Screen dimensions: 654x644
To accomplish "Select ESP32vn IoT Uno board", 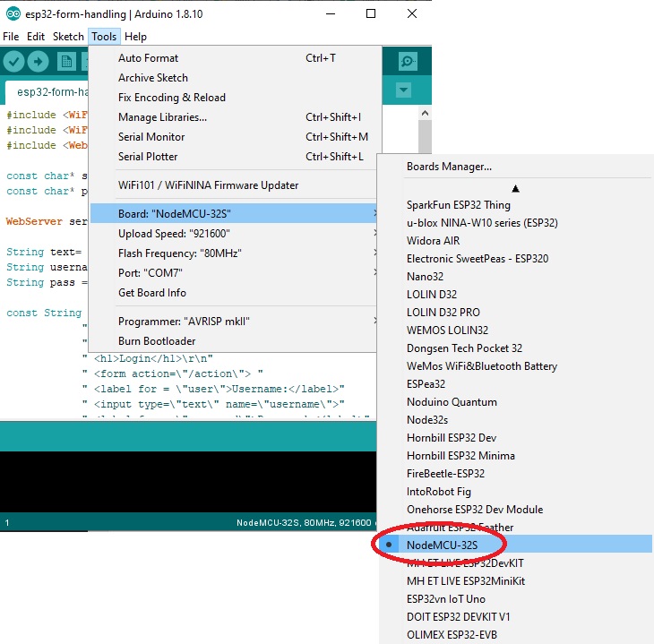I will [x=515, y=599].
